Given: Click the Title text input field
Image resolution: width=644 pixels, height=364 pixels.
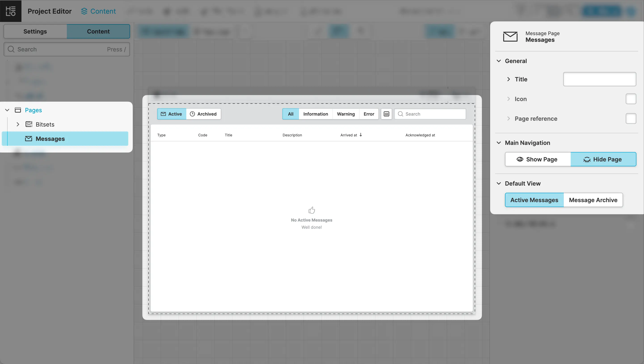Looking at the screenshot, I should pos(600,79).
